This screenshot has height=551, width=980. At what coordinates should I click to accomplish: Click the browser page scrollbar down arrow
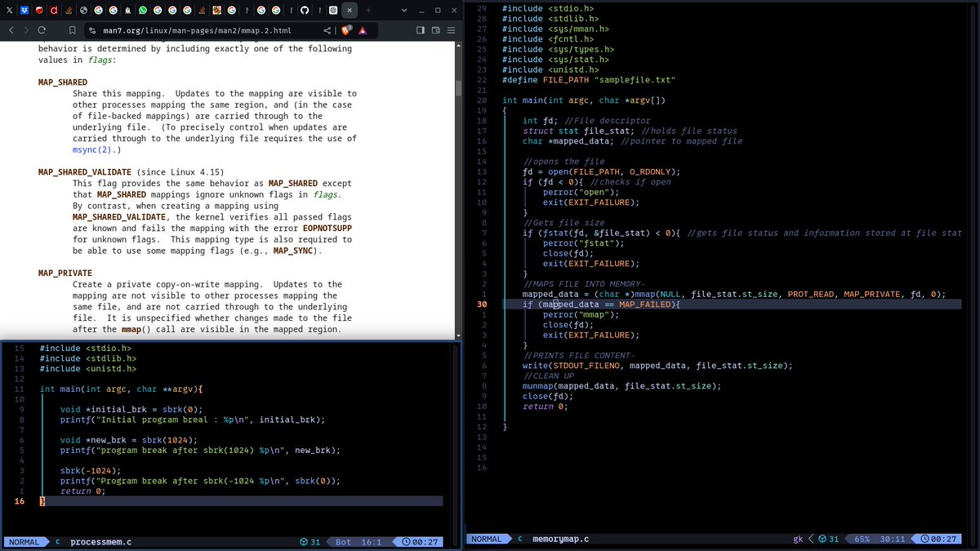click(x=458, y=335)
